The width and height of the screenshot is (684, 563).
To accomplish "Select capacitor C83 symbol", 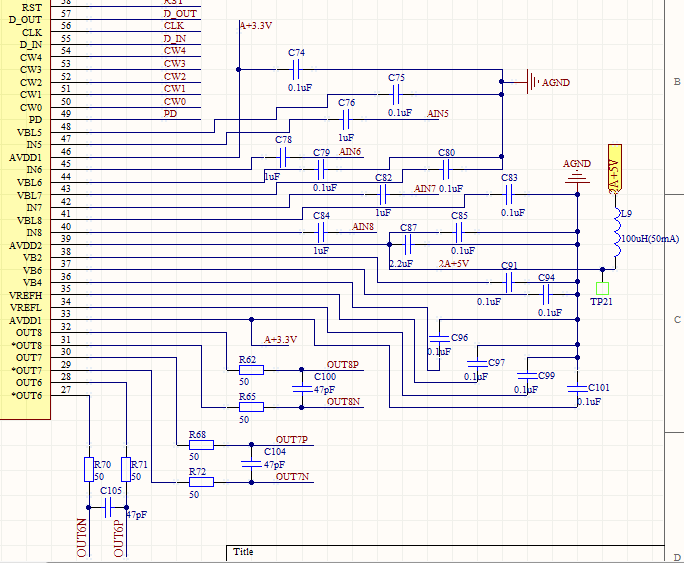I will click(509, 194).
